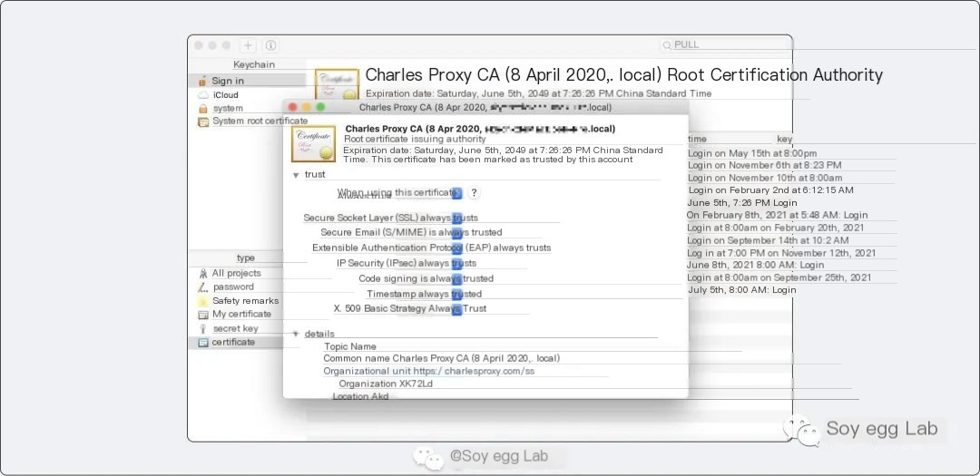Viewport: 980px width, 476px height.
Task: Open the Secure Email (S/MIME) dropdown
Action: coord(456,233)
